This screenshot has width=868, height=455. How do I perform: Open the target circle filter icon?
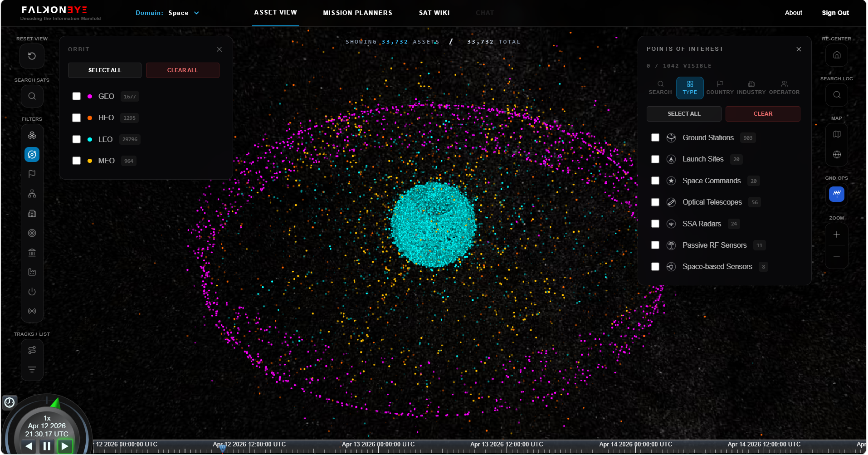tap(32, 233)
